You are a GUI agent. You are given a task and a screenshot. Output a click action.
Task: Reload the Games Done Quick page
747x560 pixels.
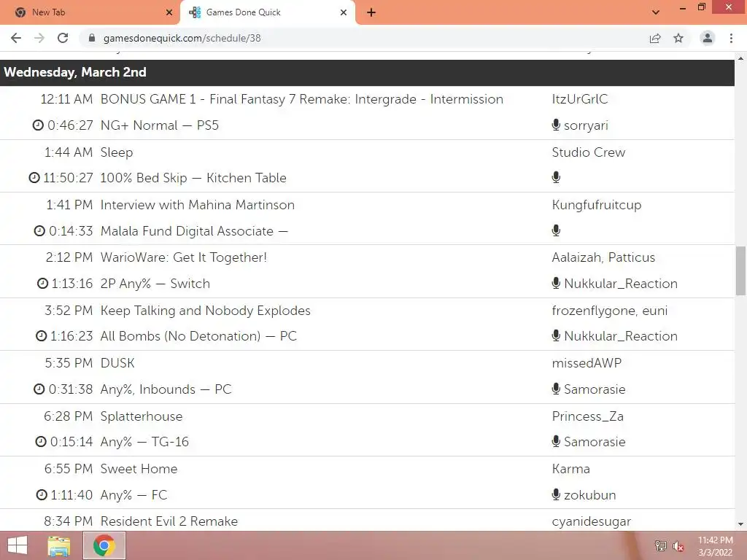[63, 38]
